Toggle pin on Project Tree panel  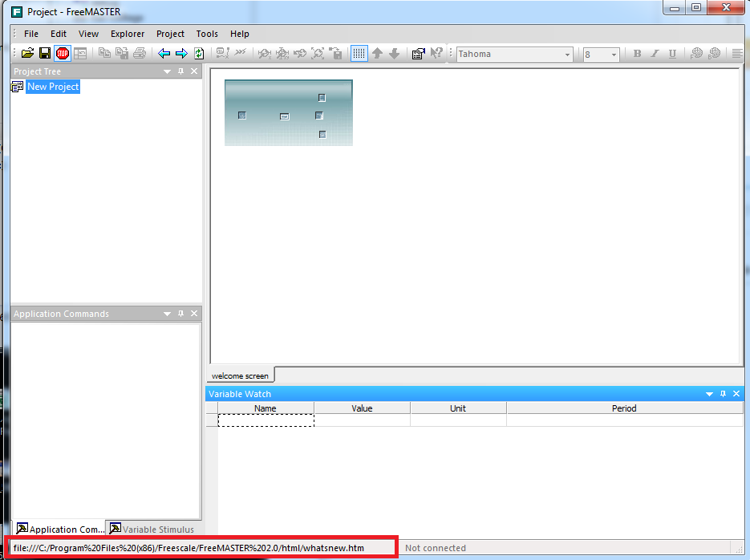pyautogui.click(x=180, y=71)
